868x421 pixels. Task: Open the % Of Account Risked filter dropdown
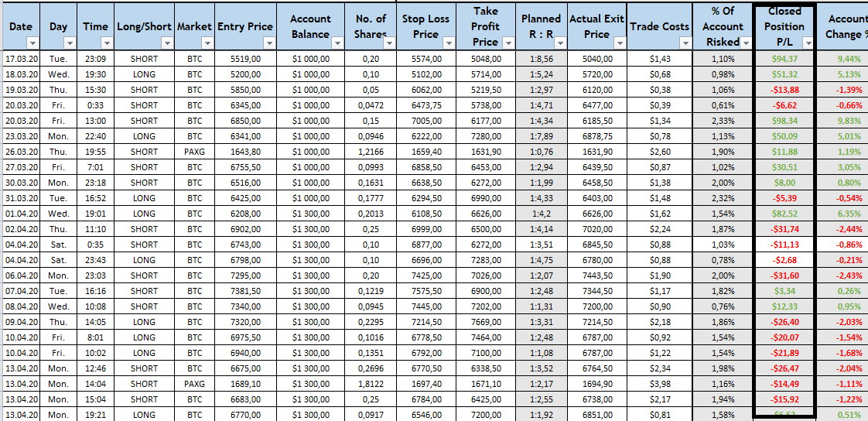pos(746,43)
